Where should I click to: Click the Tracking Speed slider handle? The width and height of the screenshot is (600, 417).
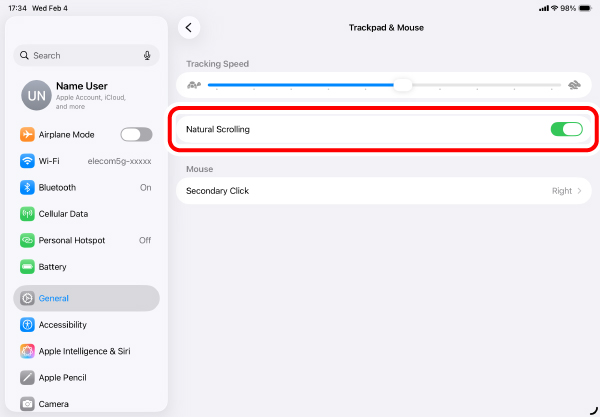pos(403,85)
